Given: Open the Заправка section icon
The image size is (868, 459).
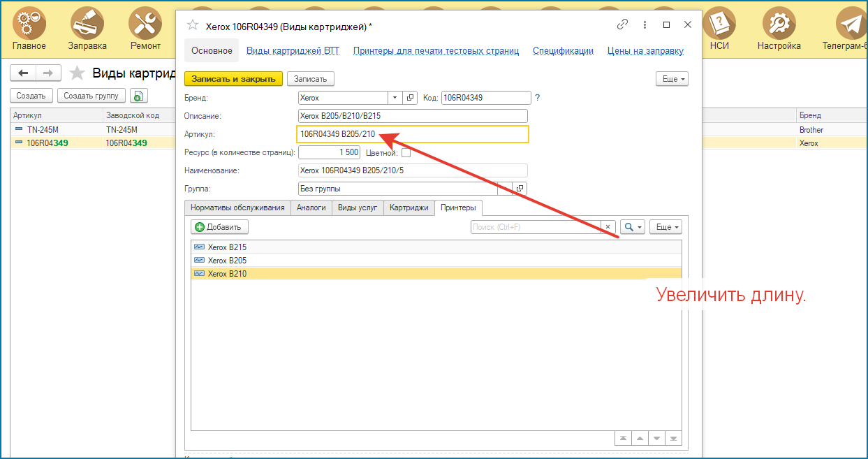Looking at the screenshot, I should click(x=87, y=23).
